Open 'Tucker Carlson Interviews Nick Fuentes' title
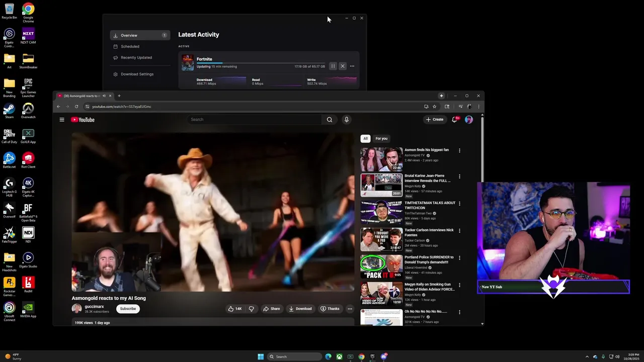The image size is (644, 362). [429, 232]
